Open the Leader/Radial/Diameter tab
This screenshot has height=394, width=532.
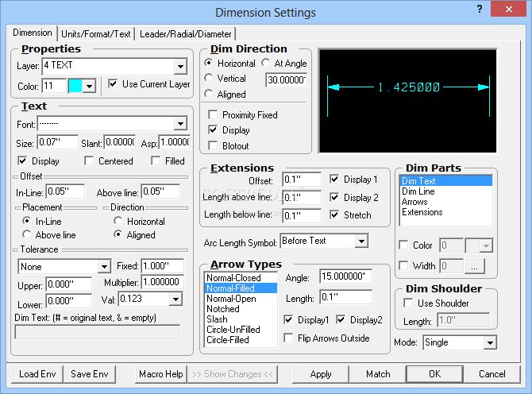tap(185, 34)
